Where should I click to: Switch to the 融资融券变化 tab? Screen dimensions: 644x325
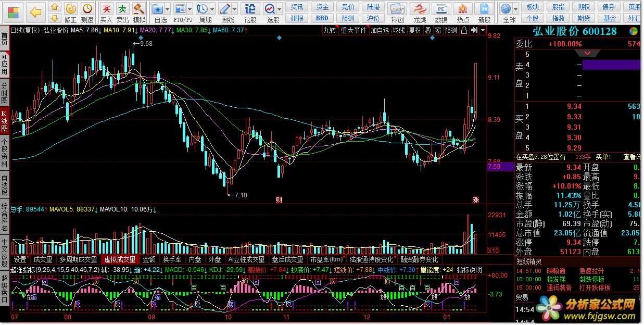pyautogui.click(x=419, y=259)
